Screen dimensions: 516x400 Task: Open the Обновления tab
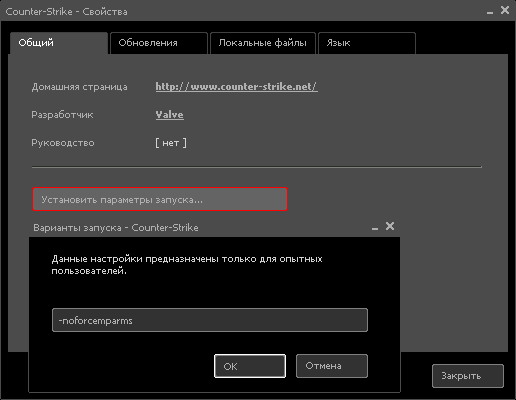(x=159, y=43)
